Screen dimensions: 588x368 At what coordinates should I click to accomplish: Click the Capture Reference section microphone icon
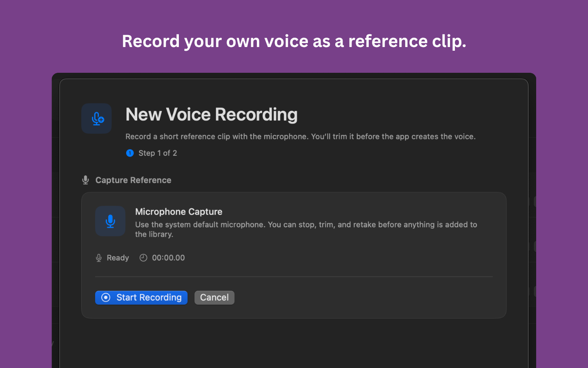point(85,180)
